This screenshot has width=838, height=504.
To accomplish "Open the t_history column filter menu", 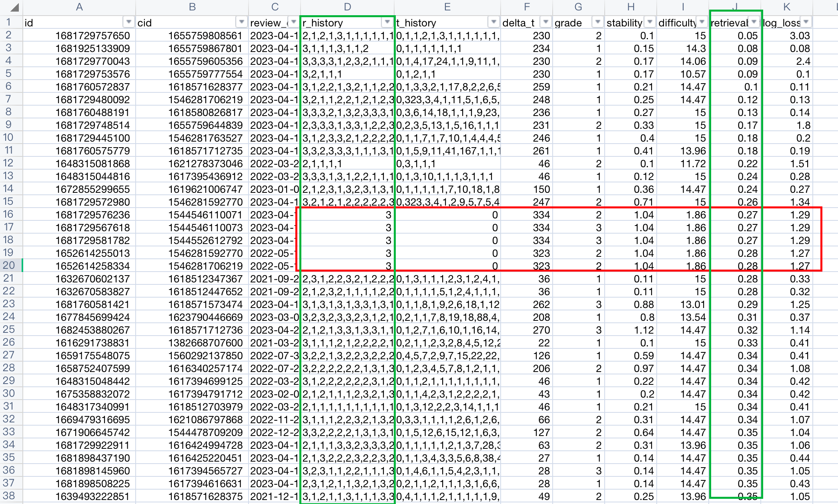I will click(x=493, y=22).
